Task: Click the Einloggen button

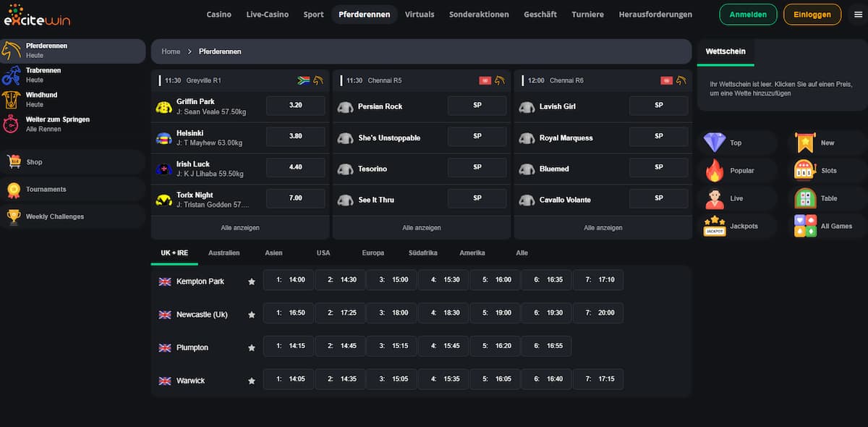Action: [x=812, y=14]
